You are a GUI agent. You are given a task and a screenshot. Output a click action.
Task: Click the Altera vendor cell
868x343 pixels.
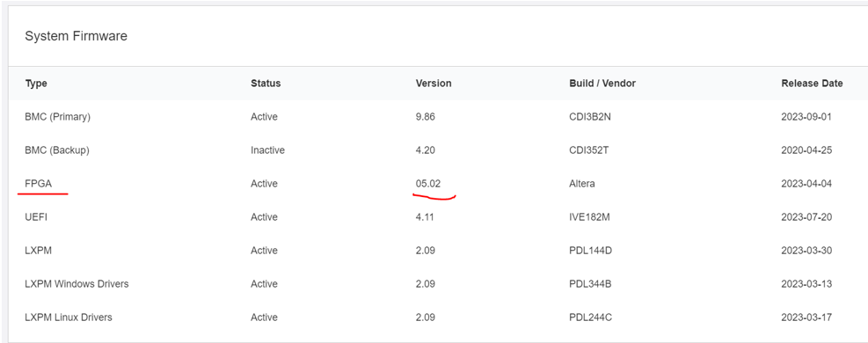point(582,184)
